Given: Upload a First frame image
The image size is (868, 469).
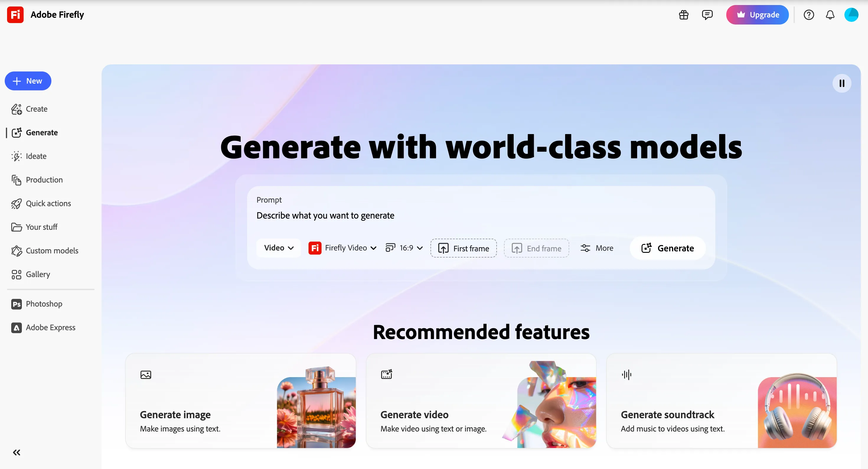Looking at the screenshot, I should click(463, 248).
